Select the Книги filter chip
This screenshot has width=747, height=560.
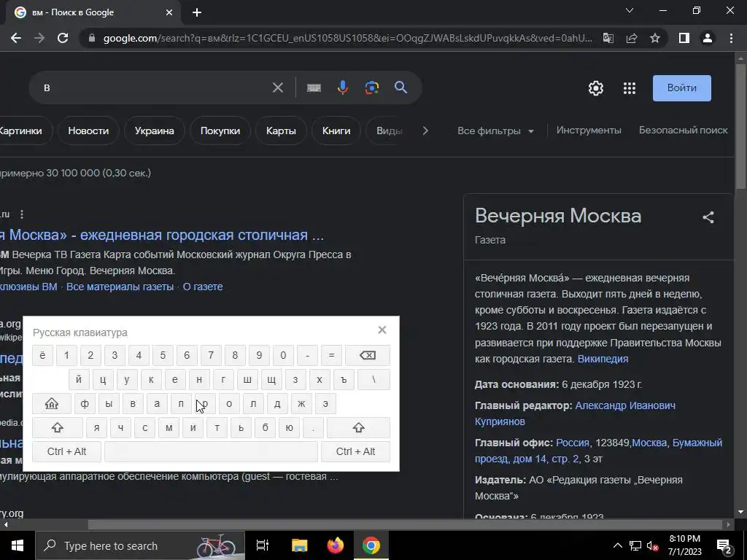tap(336, 131)
